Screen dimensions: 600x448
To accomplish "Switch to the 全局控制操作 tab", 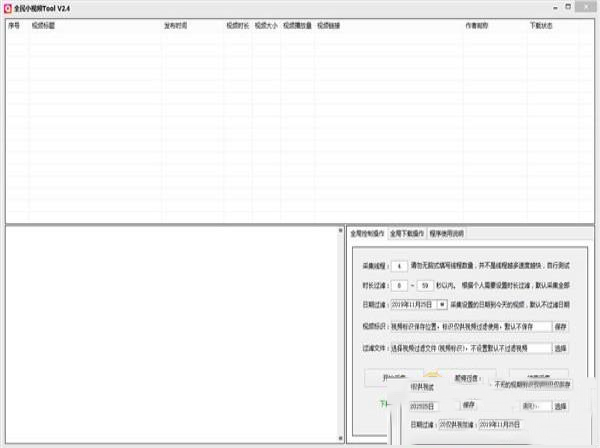I will click(x=367, y=233).
